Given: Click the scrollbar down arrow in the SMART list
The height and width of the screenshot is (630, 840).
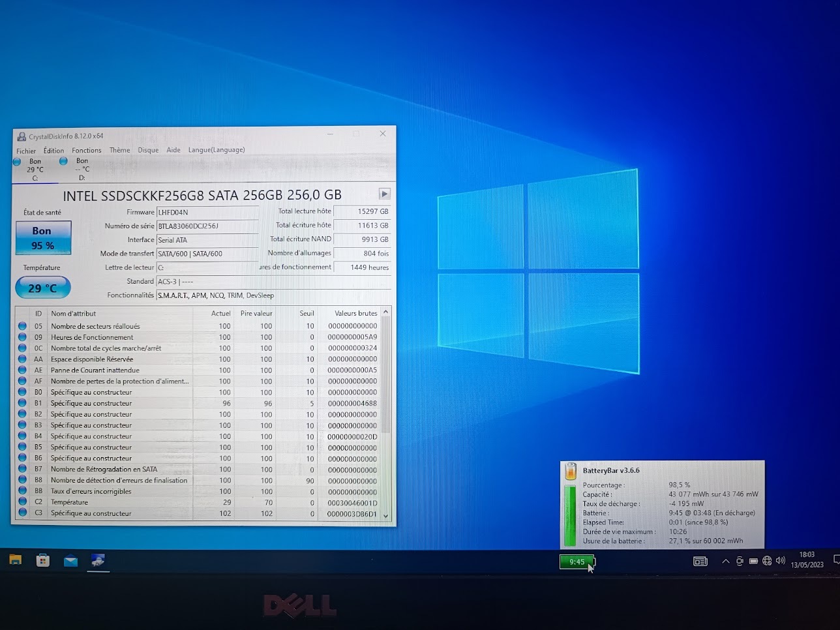Looking at the screenshot, I should [385, 515].
